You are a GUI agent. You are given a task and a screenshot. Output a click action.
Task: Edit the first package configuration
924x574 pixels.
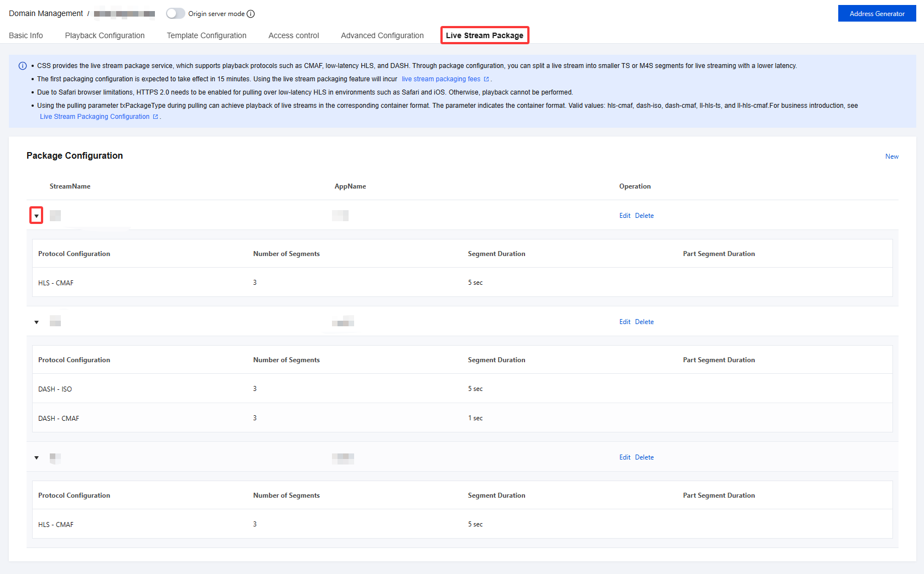click(x=625, y=216)
